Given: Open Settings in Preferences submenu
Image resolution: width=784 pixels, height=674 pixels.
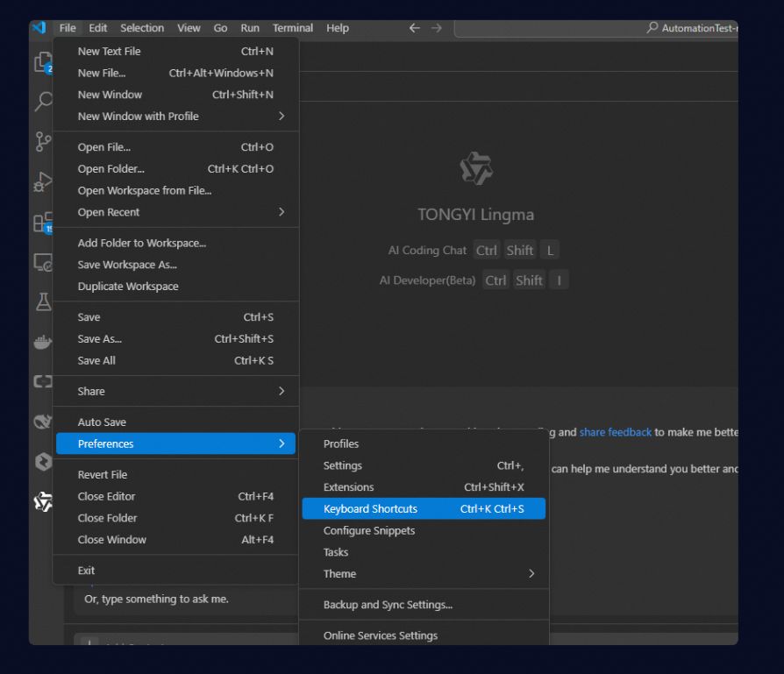Looking at the screenshot, I should point(424,465).
